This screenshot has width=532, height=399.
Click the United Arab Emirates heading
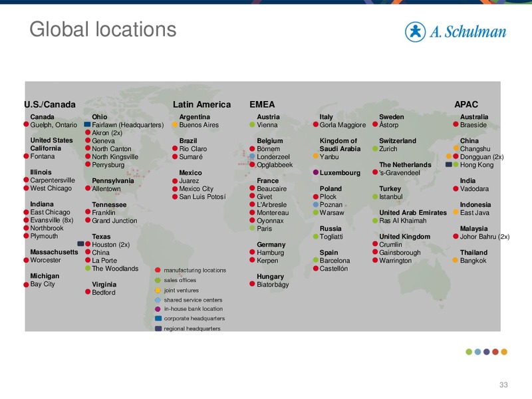[413, 213]
